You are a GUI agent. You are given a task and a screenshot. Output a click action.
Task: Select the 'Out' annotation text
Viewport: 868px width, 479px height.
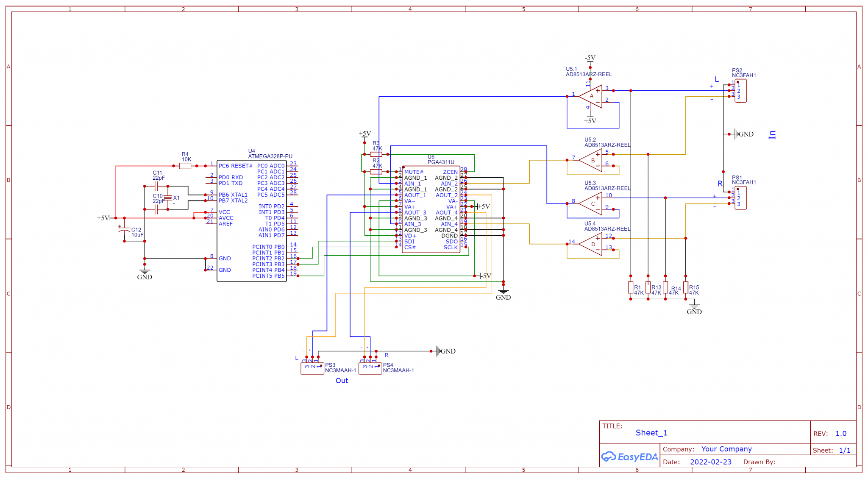342,381
